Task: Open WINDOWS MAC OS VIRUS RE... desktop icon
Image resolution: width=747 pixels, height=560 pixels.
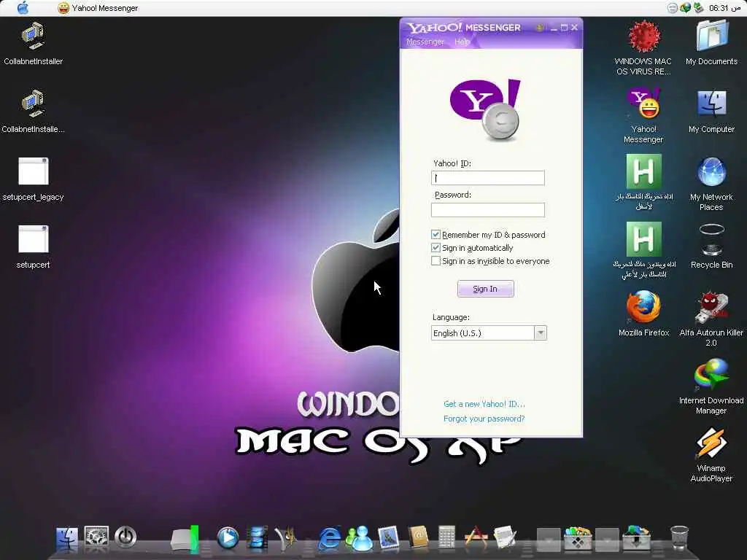Action: [x=643, y=48]
